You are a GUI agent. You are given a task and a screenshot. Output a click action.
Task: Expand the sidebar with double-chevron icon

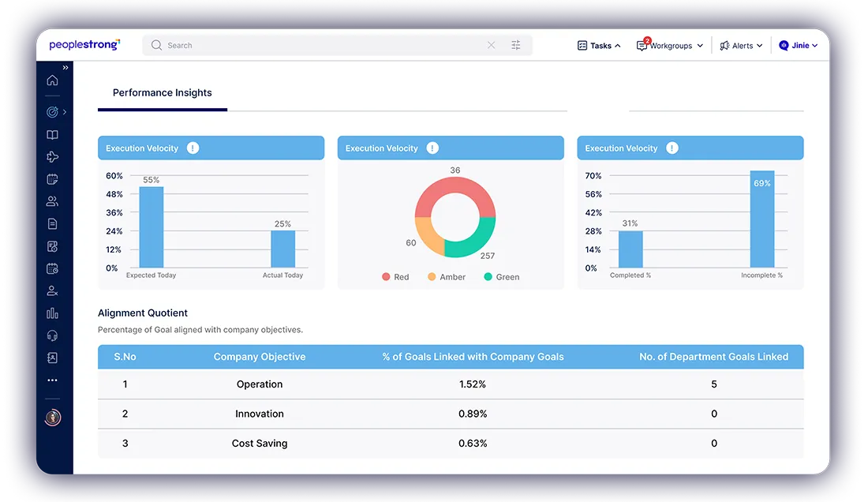(65, 68)
